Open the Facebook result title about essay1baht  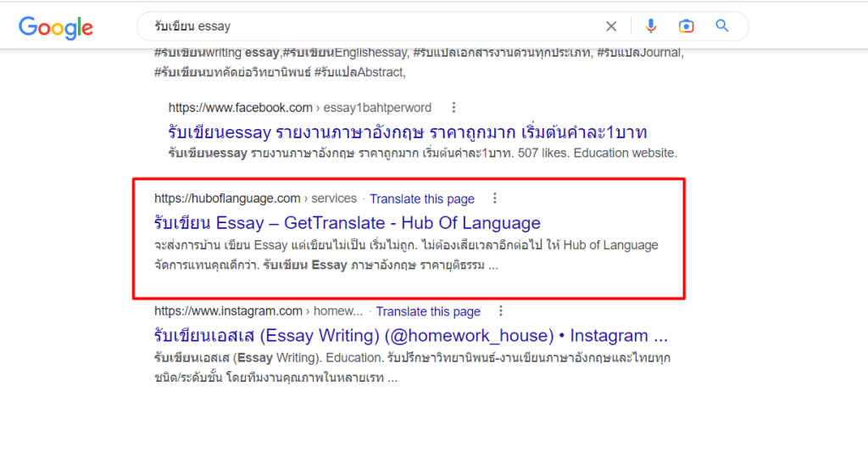[408, 132]
